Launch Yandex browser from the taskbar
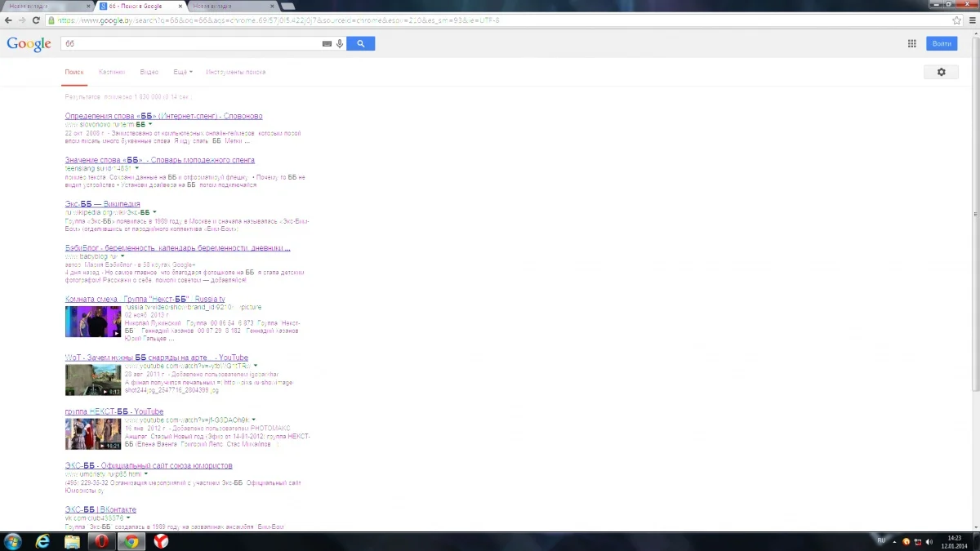The height and width of the screenshot is (551, 980). [x=161, y=541]
